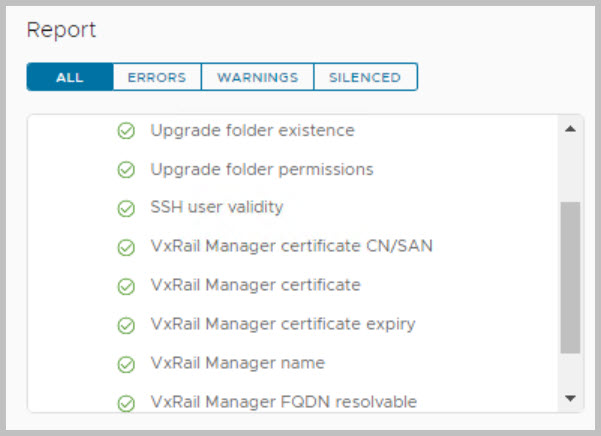The image size is (601, 436).
Task: Filter report by WARNINGS
Action: click(x=257, y=77)
